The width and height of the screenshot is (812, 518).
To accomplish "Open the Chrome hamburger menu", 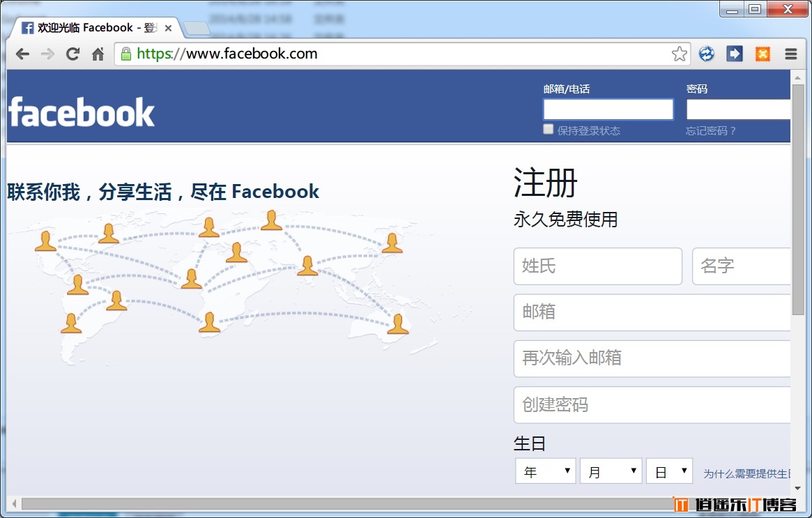I will (x=791, y=54).
